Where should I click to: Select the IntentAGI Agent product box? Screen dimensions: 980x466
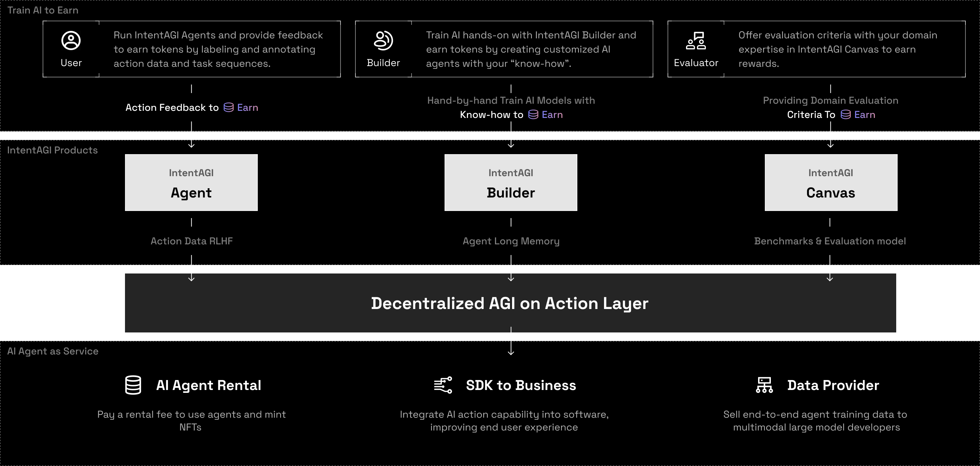[x=191, y=183]
